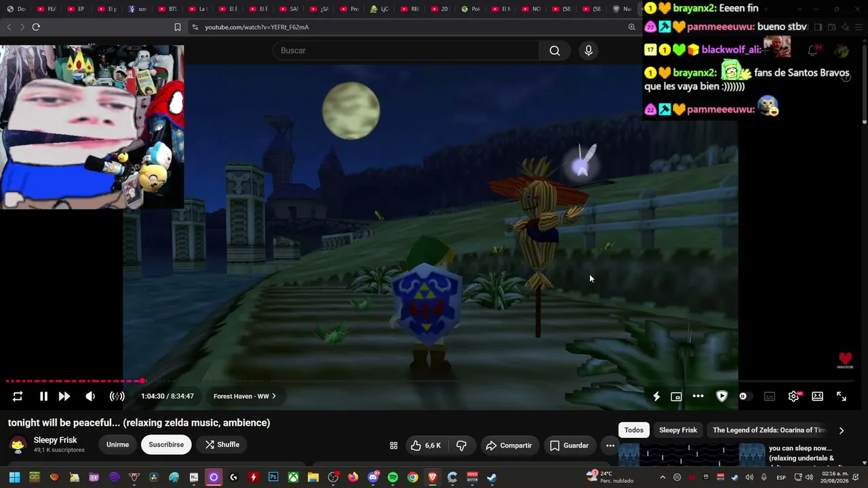Image resolution: width=868 pixels, height=488 pixels.
Task: Open Brave browser from the taskbar
Action: click(433, 477)
